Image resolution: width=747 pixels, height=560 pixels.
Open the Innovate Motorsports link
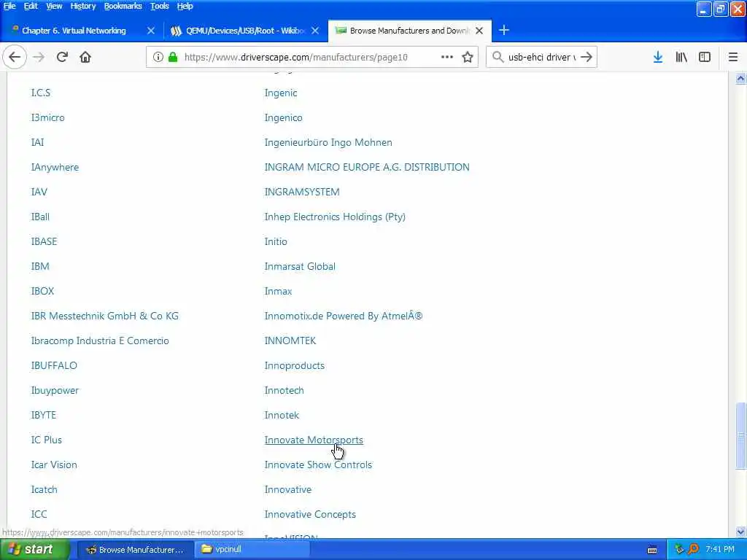click(x=314, y=440)
